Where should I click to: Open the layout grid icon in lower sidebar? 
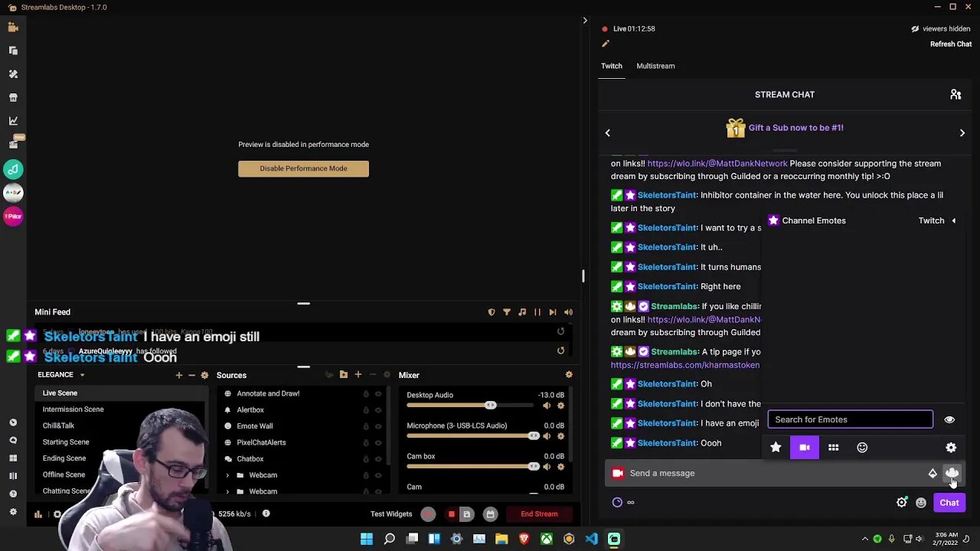[13, 458]
